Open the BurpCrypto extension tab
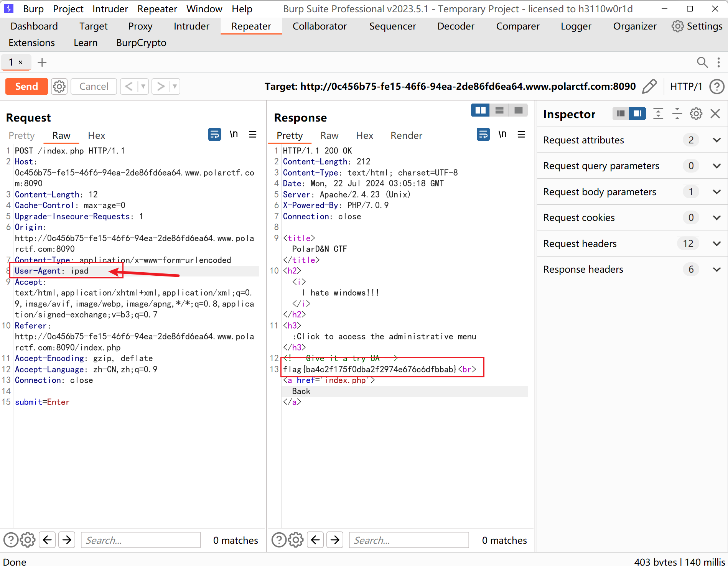728x566 pixels. click(141, 43)
